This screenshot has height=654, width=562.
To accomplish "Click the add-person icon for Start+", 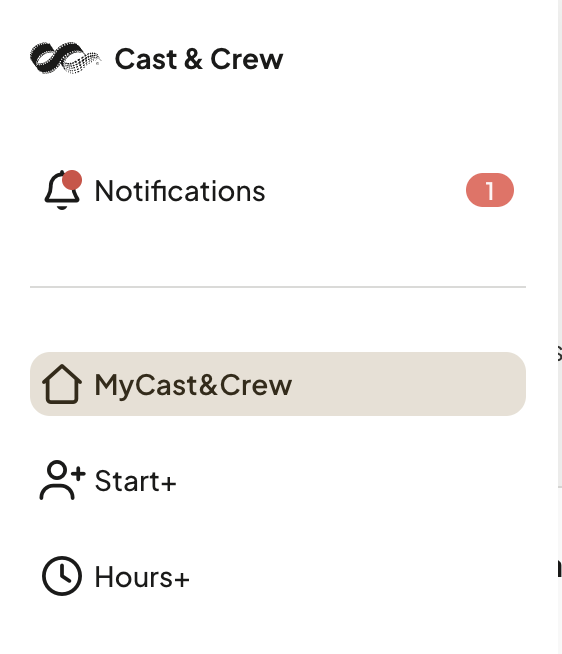I will (x=62, y=480).
